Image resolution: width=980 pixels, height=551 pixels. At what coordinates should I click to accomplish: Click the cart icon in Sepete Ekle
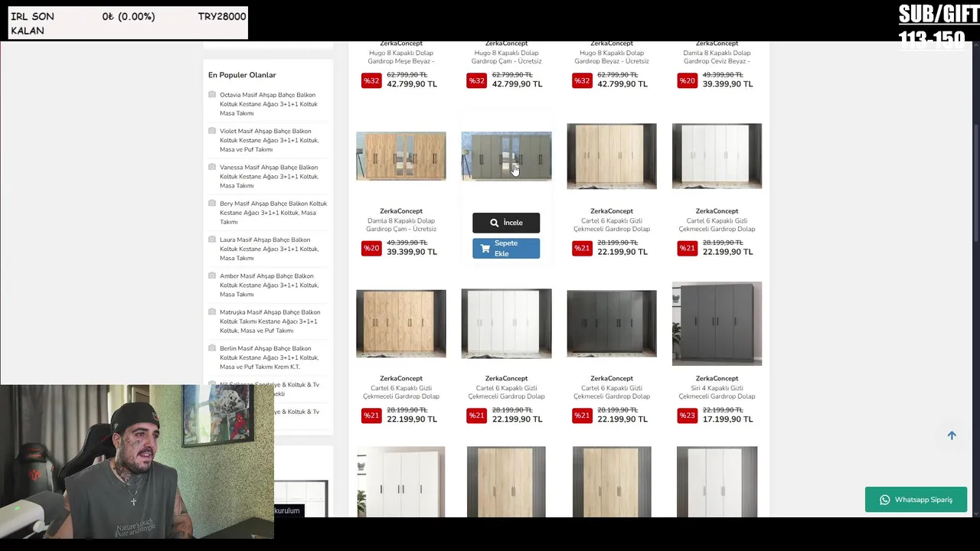pyautogui.click(x=485, y=248)
